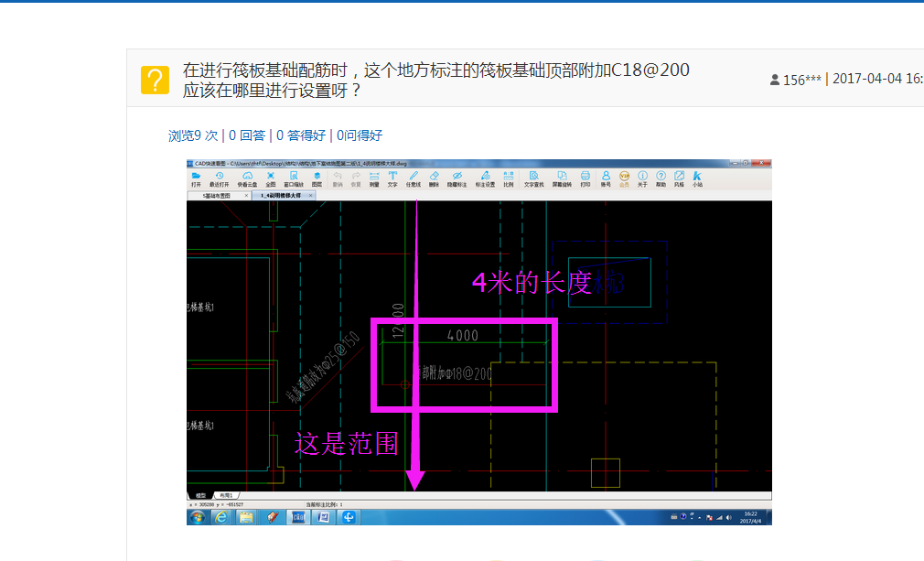
Task: Open the File Explorer folder taskbar icon
Action: pyautogui.click(x=246, y=517)
